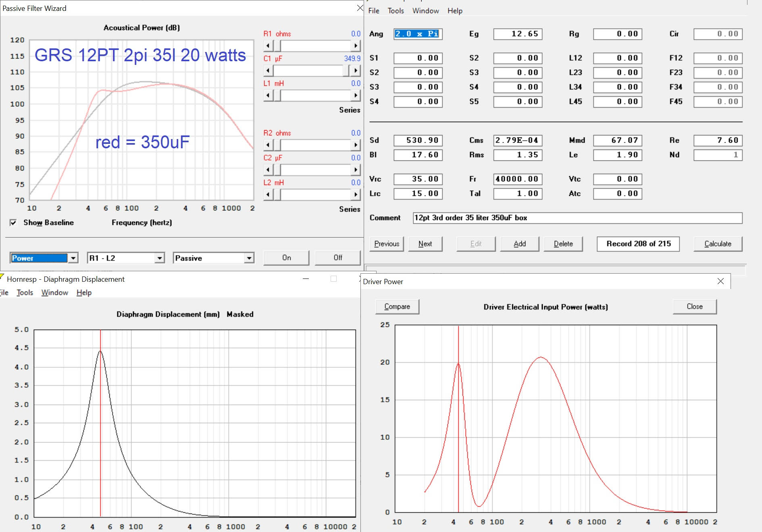Screen dimensions: 762x532
Task: Click the Rg input field
Action: tap(618, 34)
